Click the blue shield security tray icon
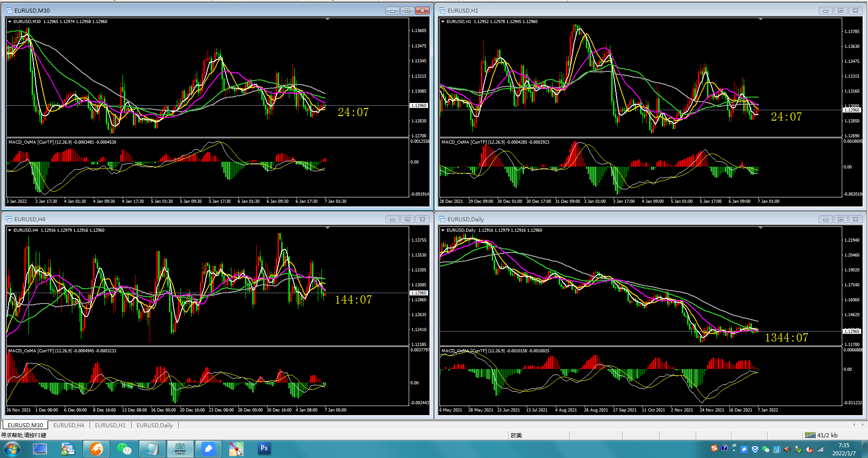Image resolution: width=868 pixels, height=458 pixels. 755,449
